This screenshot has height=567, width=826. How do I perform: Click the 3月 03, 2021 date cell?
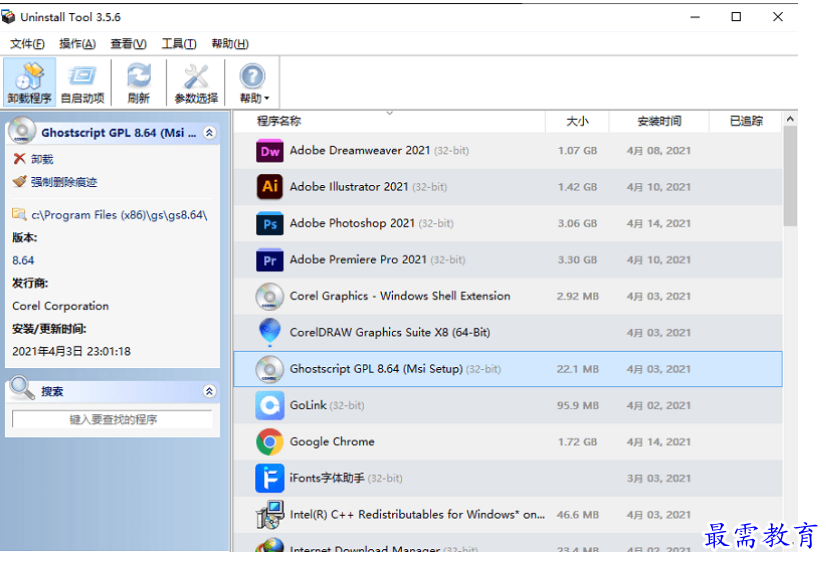pos(658,478)
